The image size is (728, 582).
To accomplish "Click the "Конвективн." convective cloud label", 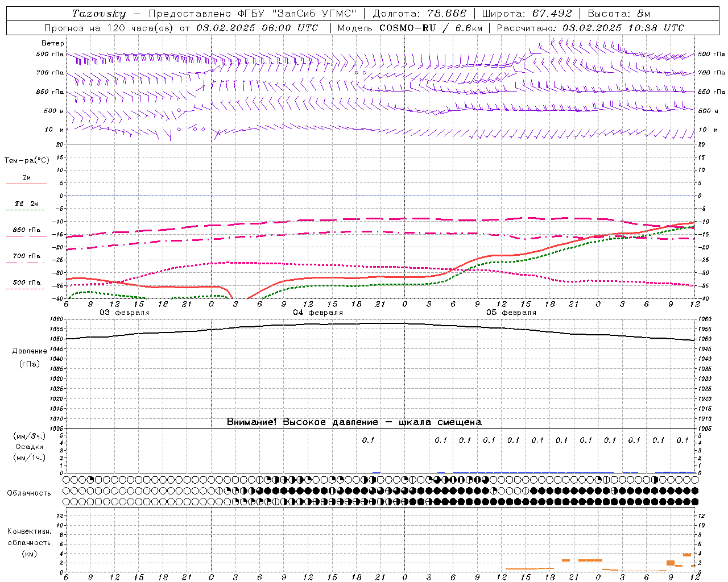I will tap(30, 531).
